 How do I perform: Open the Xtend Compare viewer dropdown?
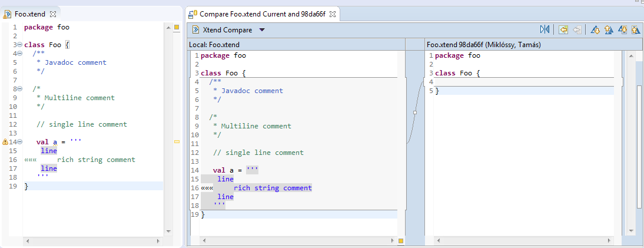point(262,29)
